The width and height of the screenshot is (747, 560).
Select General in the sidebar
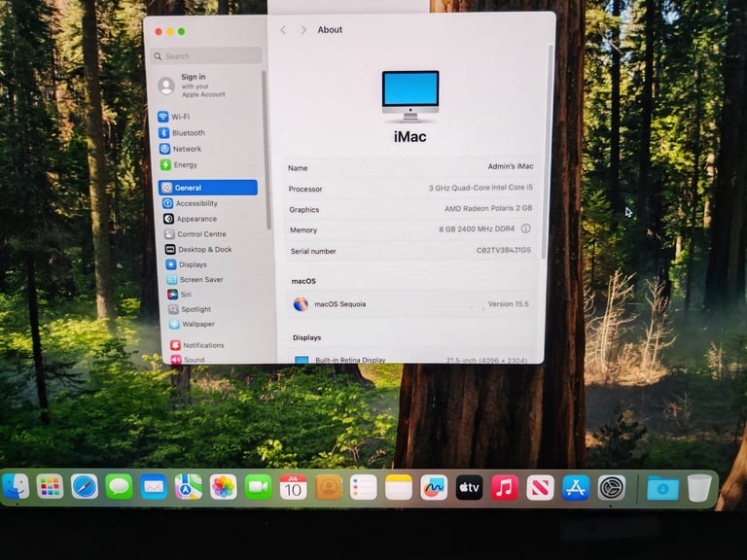point(208,188)
